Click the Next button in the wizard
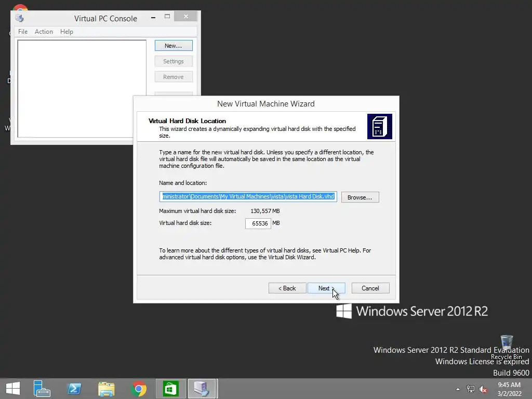This screenshot has height=399, width=532. [326, 288]
